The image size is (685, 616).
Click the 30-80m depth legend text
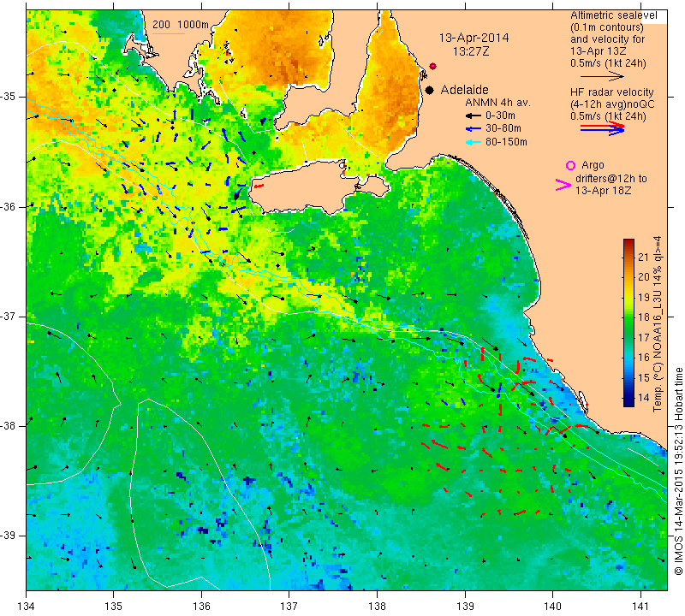tap(503, 129)
